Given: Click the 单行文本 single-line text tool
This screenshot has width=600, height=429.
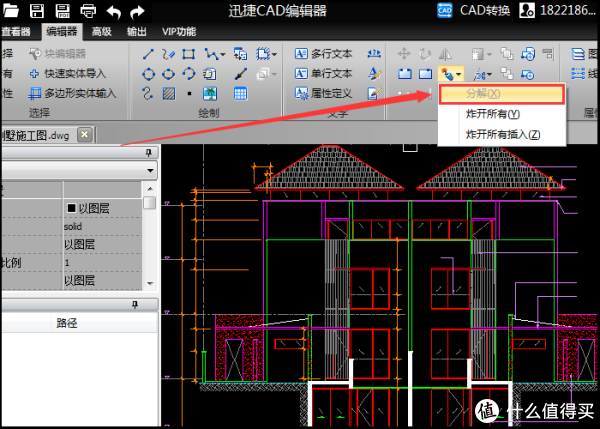Looking at the screenshot, I should pos(325,73).
